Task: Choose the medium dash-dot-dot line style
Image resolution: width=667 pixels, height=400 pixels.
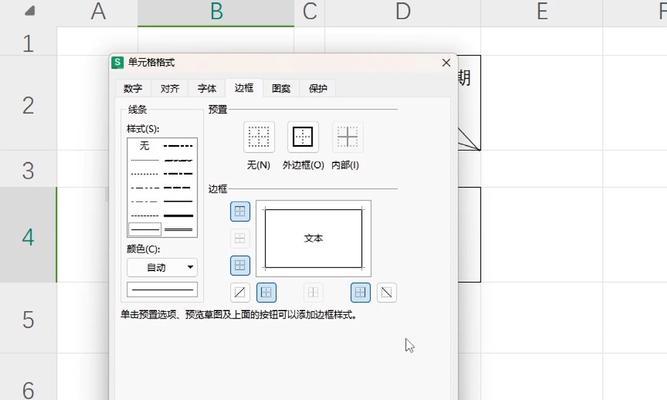Action: (179, 146)
